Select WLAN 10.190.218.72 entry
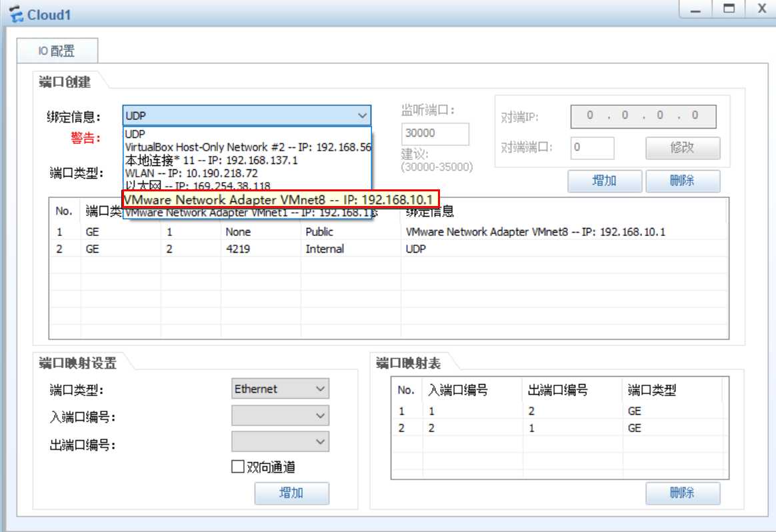This screenshot has height=532, width=776. [247, 173]
